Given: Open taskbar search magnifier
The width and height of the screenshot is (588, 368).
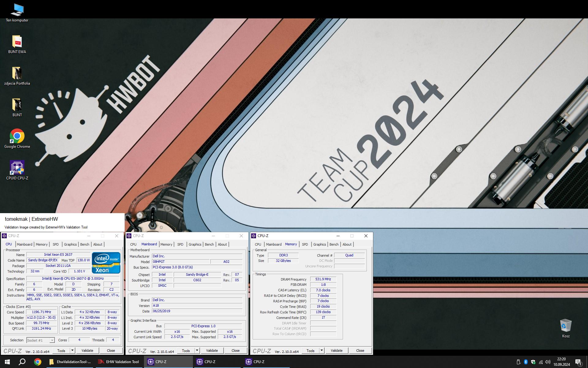Looking at the screenshot, I should [x=22, y=362].
